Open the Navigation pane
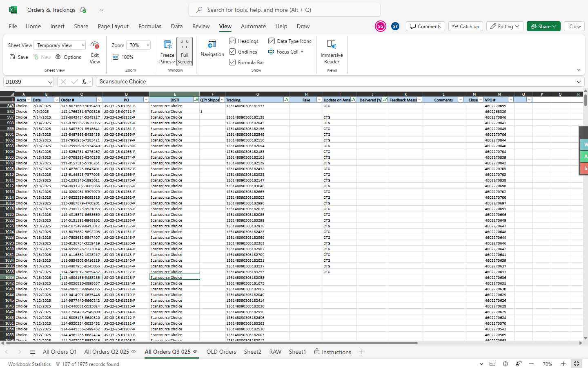Image resolution: width=588 pixels, height=368 pixels. pyautogui.click(x=212, y=48)
